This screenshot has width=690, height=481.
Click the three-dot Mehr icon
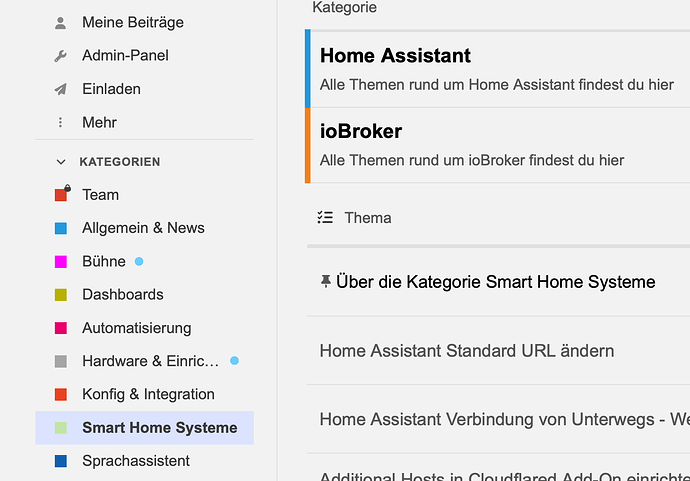pos(60,122)
